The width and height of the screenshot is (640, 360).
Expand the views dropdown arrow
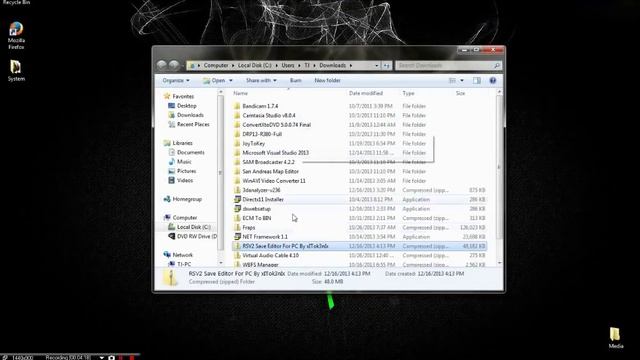[x=462, y=80]
